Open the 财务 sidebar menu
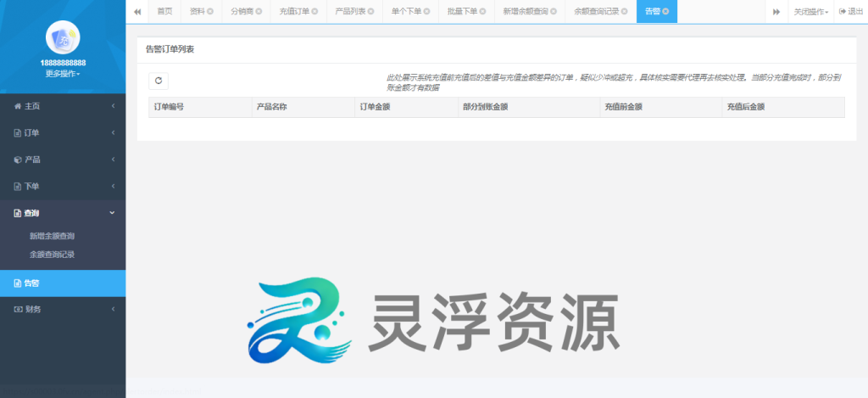 coord(63,309)
